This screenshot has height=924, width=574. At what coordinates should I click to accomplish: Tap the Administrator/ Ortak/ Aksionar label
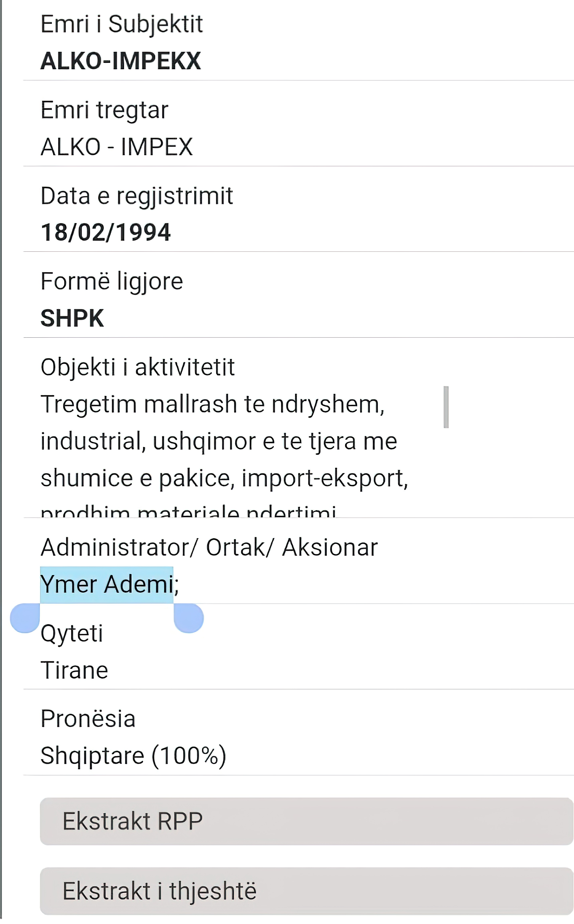209,547
